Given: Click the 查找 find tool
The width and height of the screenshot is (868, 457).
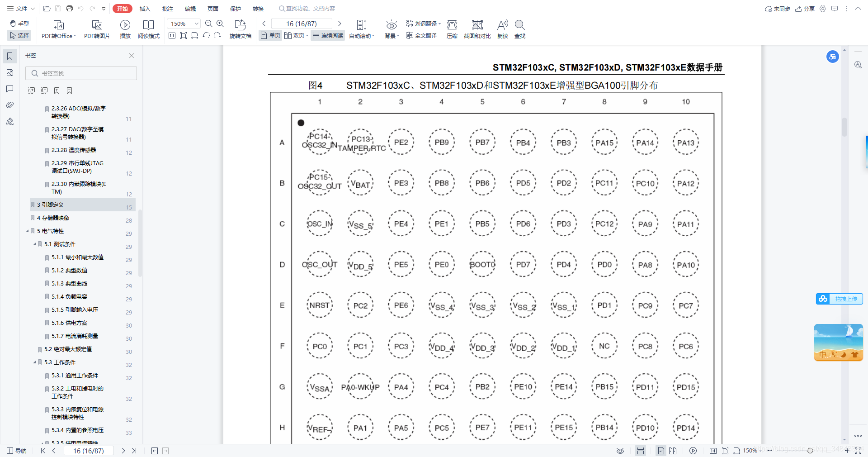Looking at the screenshot, I should (520, 29).
